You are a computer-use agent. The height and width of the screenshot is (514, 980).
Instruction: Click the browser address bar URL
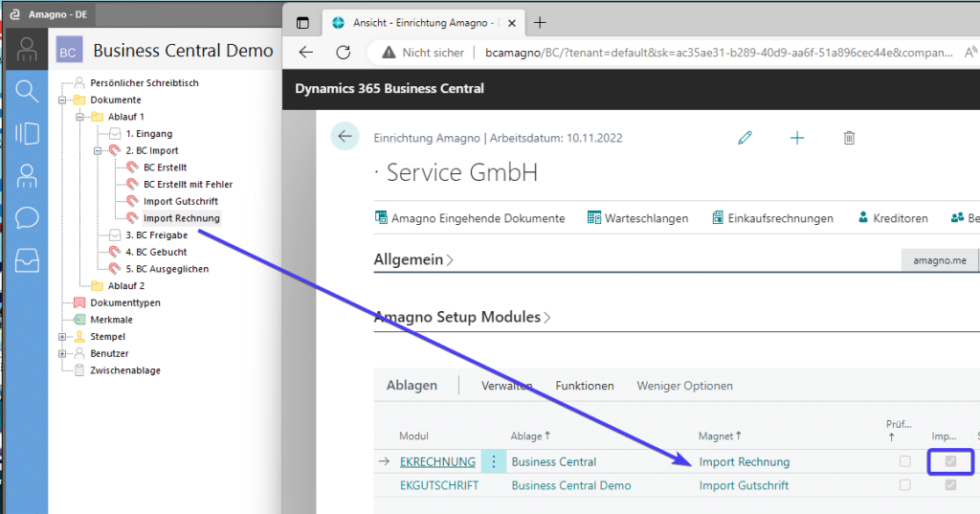pyautogui.click(x=719, y=53)
